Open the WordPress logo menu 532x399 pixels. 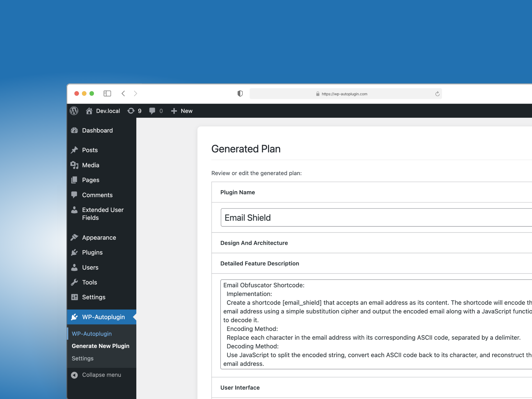click(74, 111)
